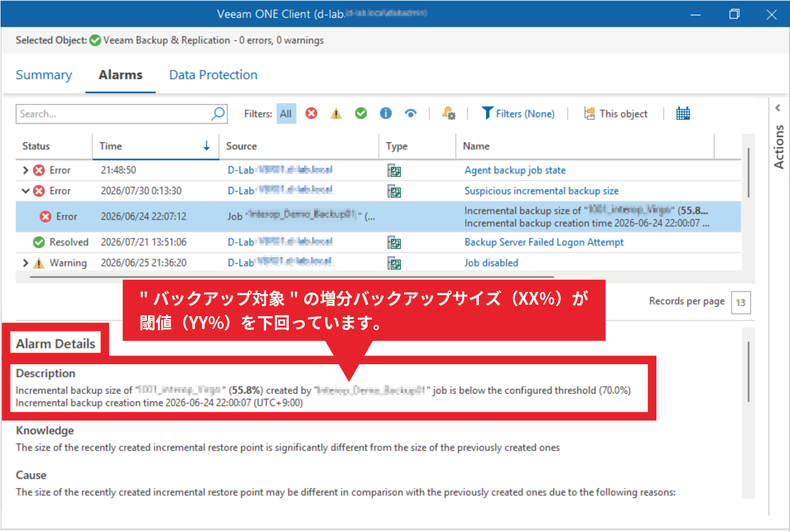Click Type icon in Job disabled row
The width and height of the screenshot is (790, 532).
click(394, 264)
